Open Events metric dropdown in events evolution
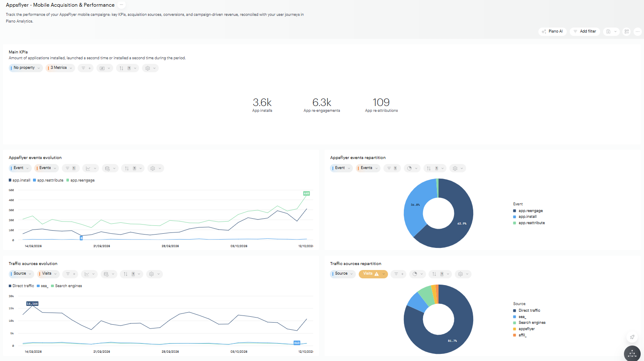644x361 pixels. pyautogui.click(x=47, y=168)
